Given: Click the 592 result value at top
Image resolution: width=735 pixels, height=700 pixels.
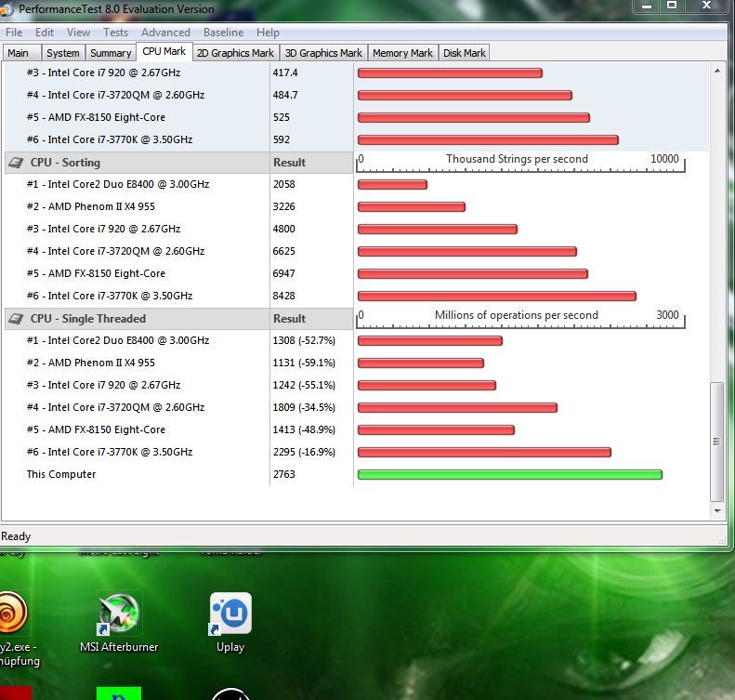Looking at the screenshot, I should pyautogui.click(x=282, y=139).
